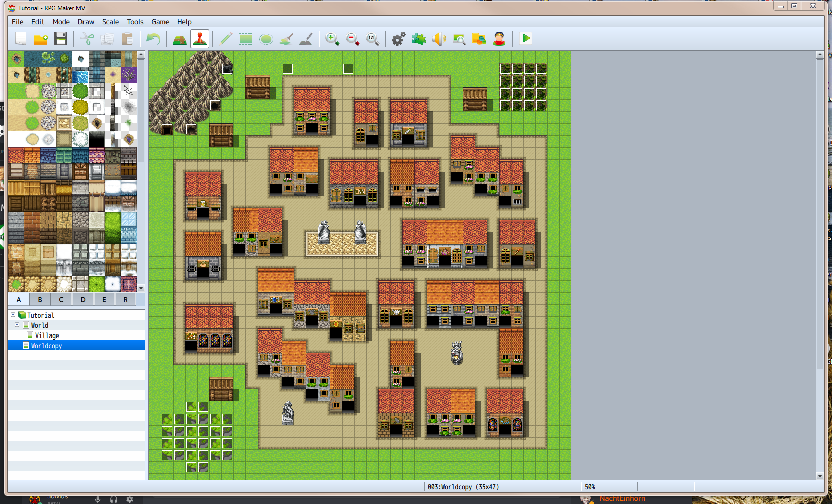This screenshot has height=504, width=832.
Task: Click the tileset palette scrollbar thumb
Action: 141,111
